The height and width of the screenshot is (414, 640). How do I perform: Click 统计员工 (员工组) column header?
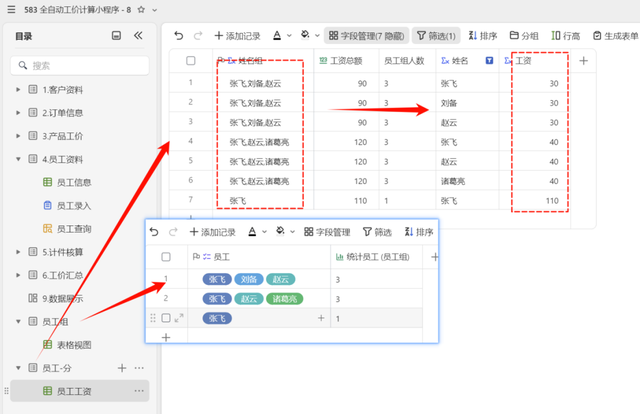pyautogui.click(x=376, y=257)
